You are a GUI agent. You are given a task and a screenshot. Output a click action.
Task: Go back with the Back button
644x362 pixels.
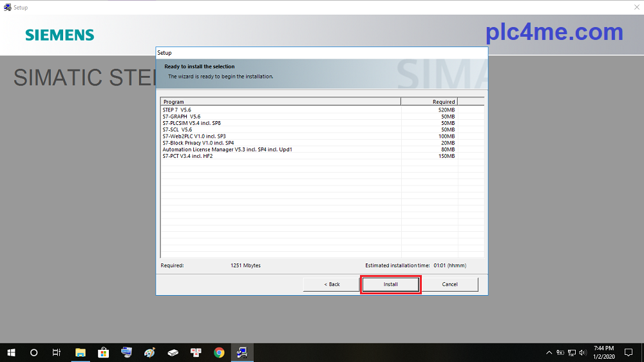[x=331, y=284]
